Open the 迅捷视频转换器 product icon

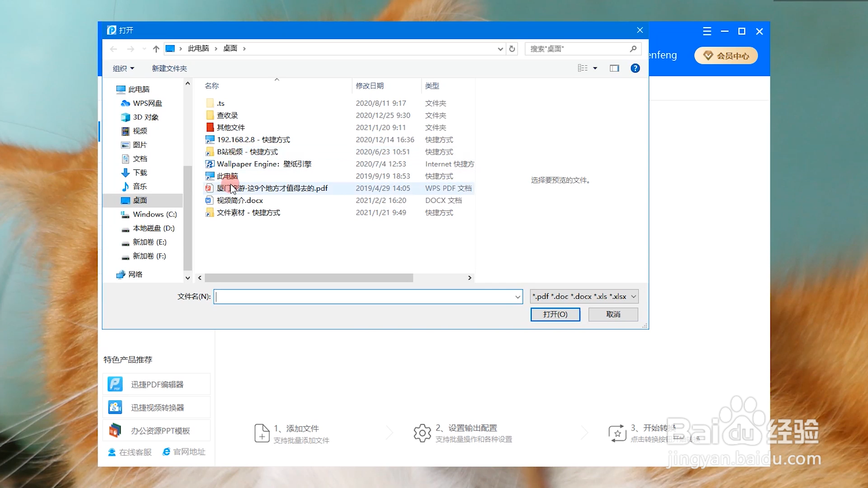coord(115,408)
